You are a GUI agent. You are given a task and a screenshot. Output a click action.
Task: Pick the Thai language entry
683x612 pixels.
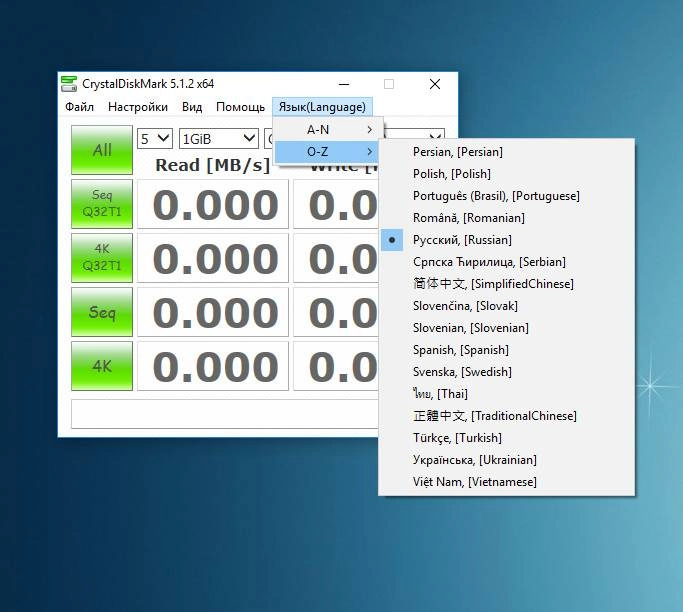506,394
